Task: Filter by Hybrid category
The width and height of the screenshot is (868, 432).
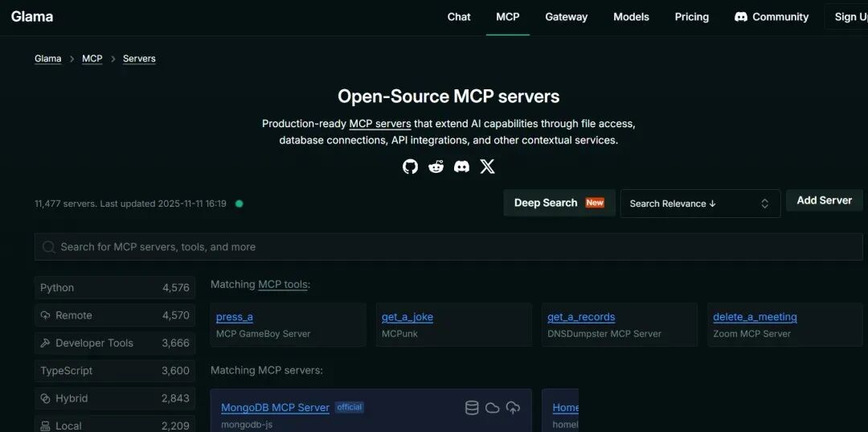Action: tap(115, 399)
